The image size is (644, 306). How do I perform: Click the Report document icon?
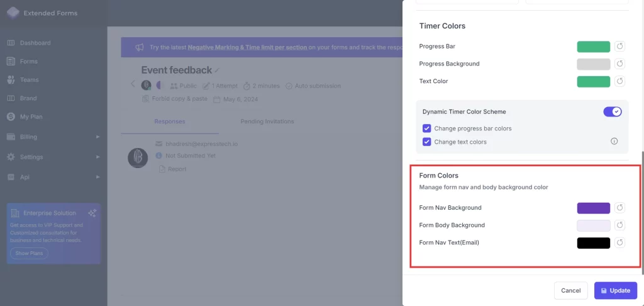tap(162, 169)
